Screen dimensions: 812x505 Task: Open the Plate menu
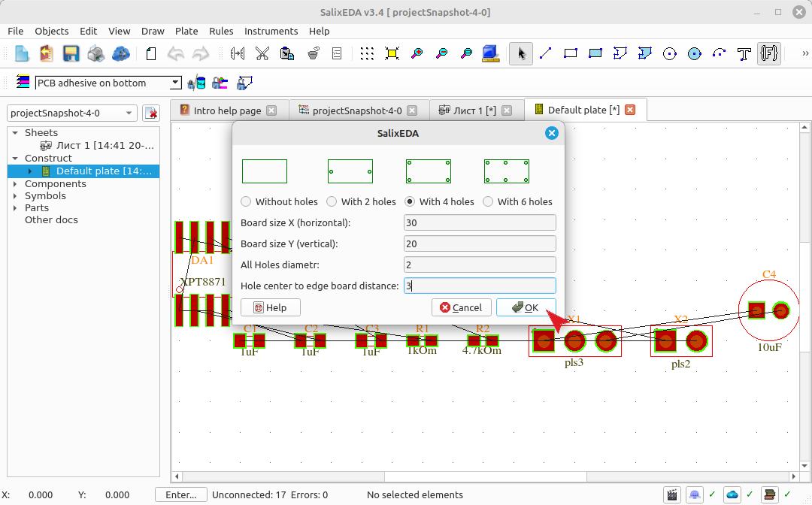click(x=186, y=31)
